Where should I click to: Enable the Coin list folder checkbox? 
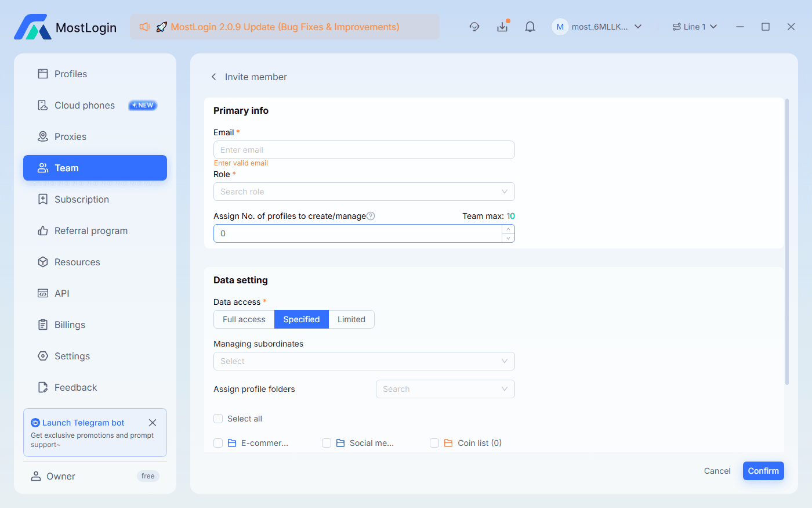point(434,442)
